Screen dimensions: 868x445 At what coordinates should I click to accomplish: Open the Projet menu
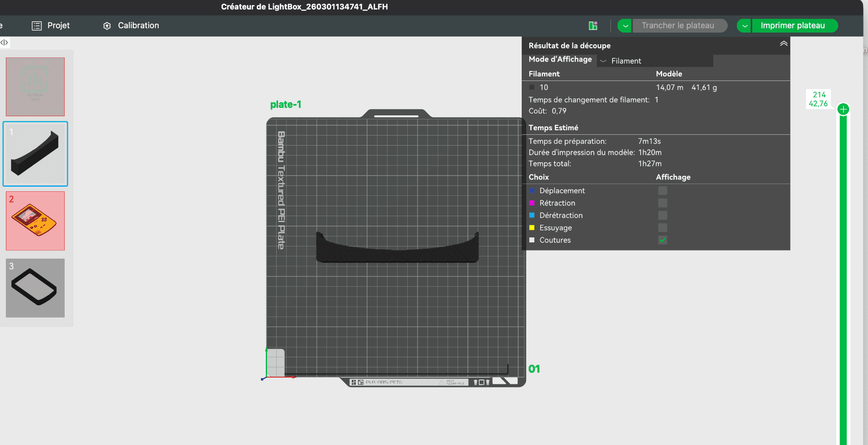(58, 26)
